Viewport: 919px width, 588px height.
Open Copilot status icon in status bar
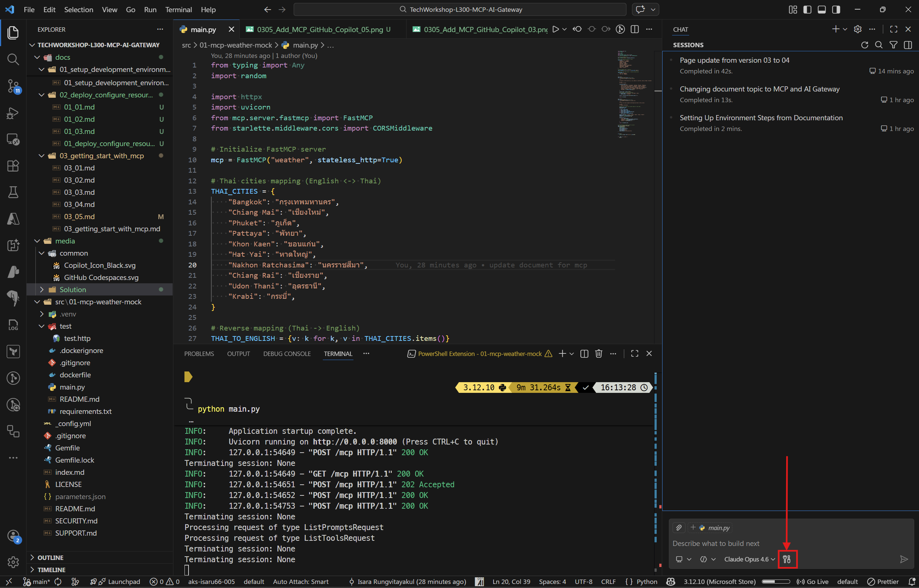671,582
